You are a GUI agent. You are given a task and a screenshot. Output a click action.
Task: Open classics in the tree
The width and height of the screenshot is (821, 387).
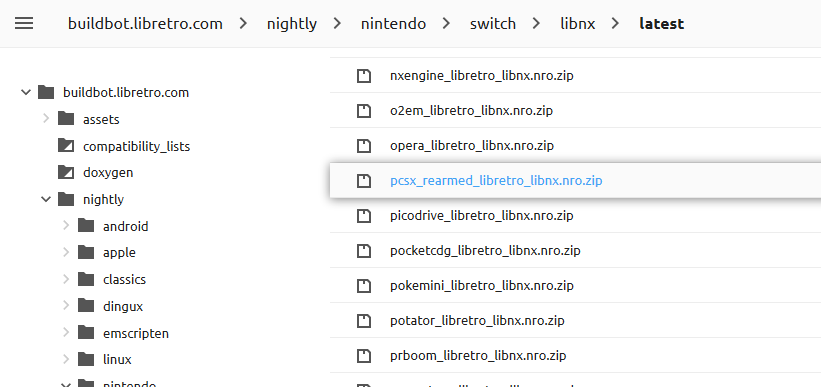(124, 279)
